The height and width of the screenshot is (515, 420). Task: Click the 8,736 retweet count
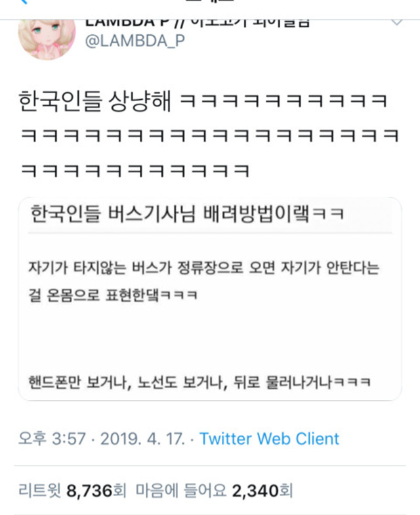(89, 491)
